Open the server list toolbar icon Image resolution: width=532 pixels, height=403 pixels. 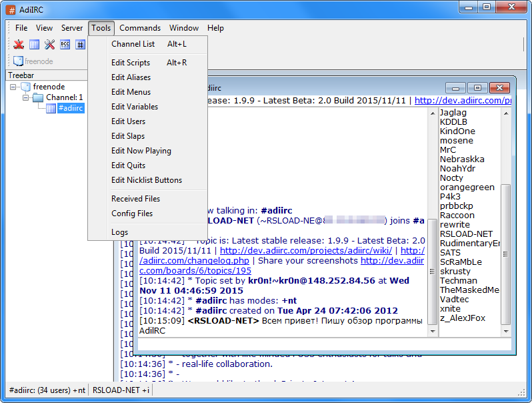tap(34, 45)
